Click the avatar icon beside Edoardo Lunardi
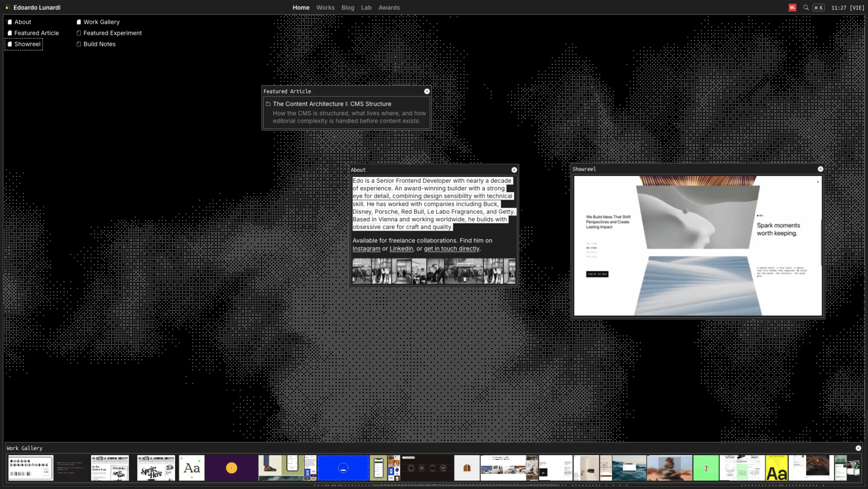Image resolution: width=868 pixels, height=489 pixels. point(7,7)
